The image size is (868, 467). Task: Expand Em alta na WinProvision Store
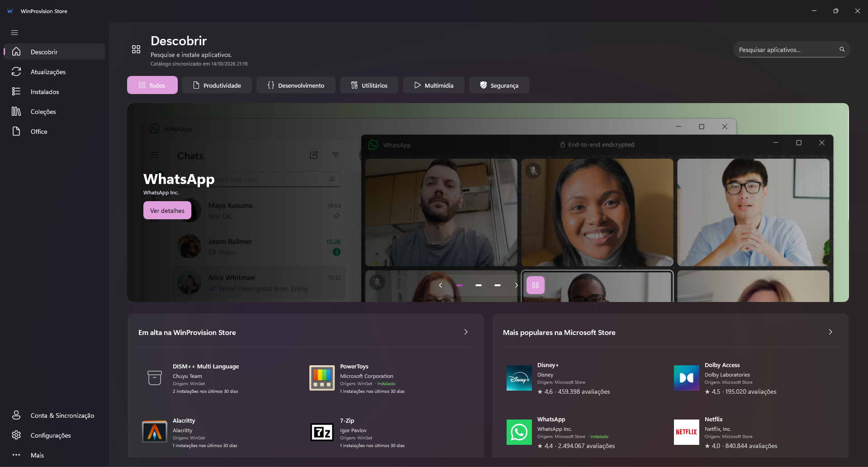(466, 332)
